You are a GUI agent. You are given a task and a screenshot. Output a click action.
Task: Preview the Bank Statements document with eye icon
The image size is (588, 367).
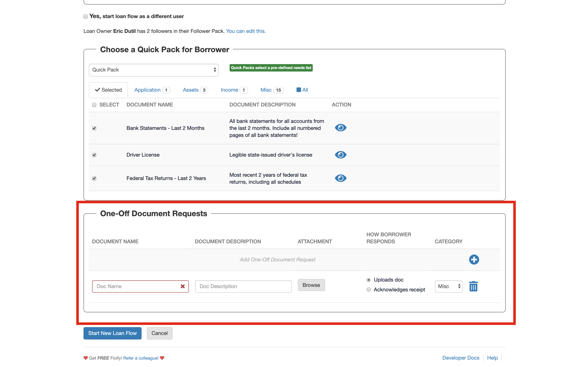(x=340, y=128)
